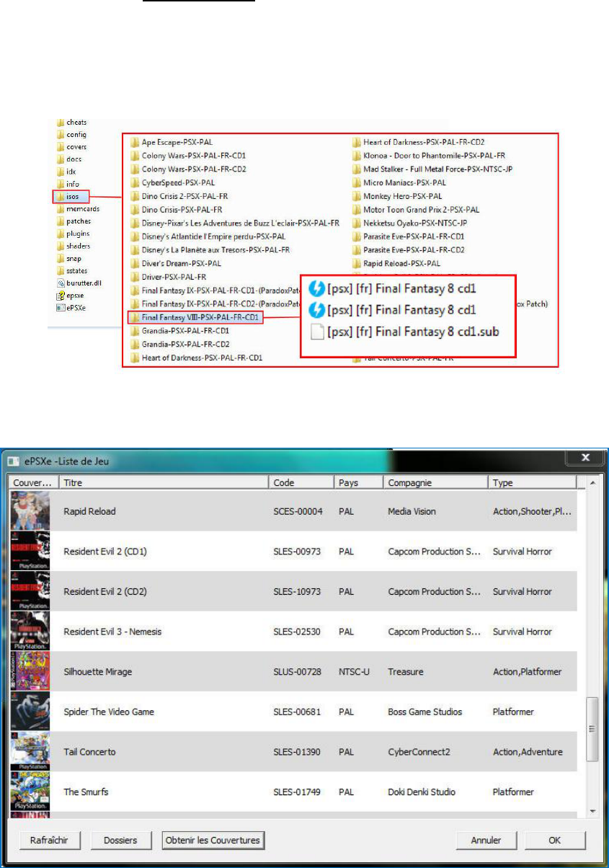Select the Silhouette Mirage cover art
The width and height of the screenshot is (609, 868).
click(30, 671)
